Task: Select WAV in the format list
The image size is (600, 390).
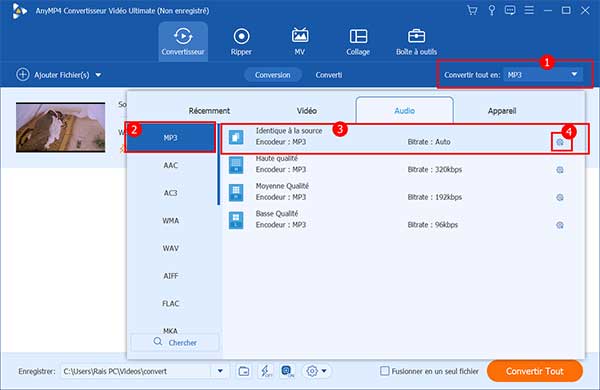Action: point(170,248)
